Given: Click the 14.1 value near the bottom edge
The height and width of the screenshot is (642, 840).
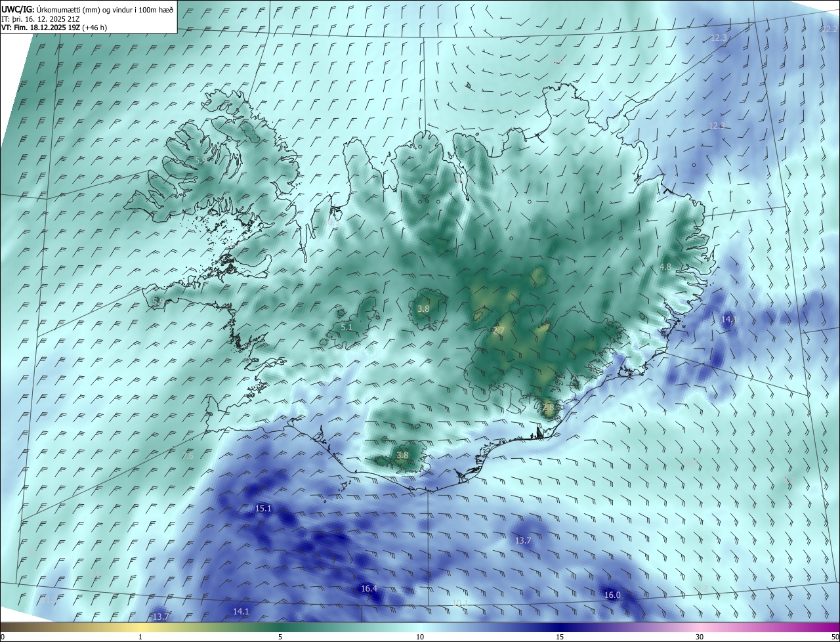Looking at the screenshot, I should click(241, 611).
